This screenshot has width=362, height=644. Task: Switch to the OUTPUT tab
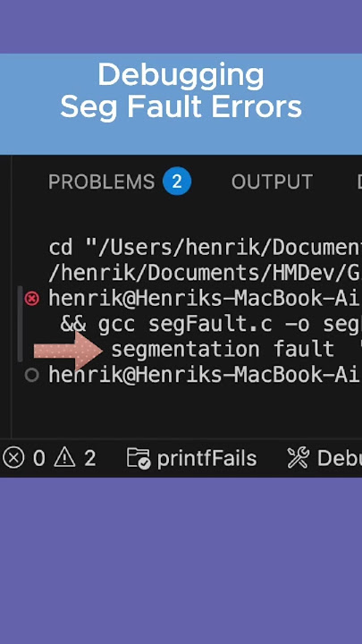point(272,182)
